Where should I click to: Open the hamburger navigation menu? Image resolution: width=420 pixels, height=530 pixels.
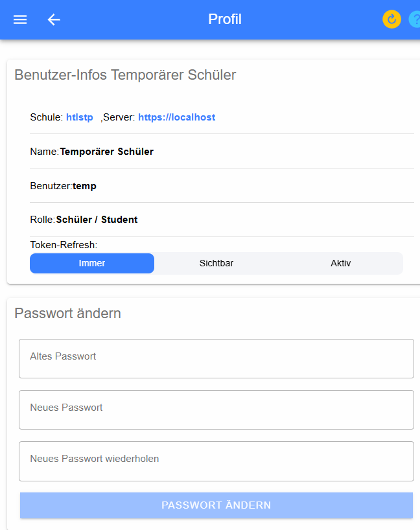point(20,19)
